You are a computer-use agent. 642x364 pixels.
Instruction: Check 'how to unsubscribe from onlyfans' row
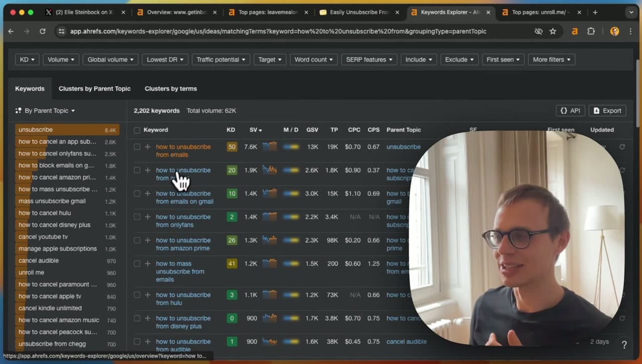pyautogui.click(x=137, y=217)
